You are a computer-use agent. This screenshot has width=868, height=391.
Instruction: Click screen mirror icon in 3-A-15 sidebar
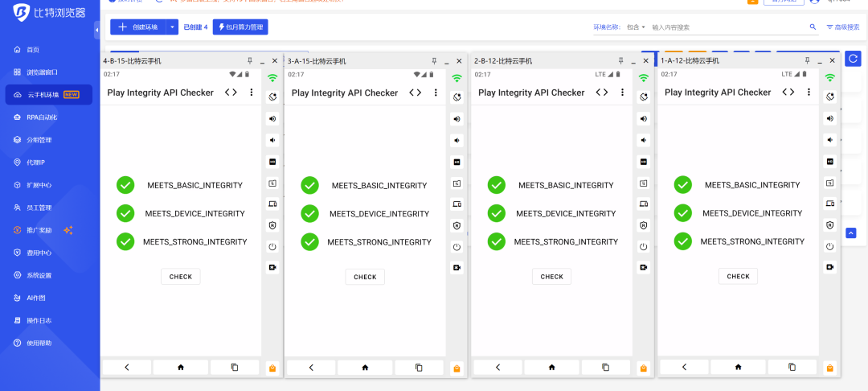point(457,204)
